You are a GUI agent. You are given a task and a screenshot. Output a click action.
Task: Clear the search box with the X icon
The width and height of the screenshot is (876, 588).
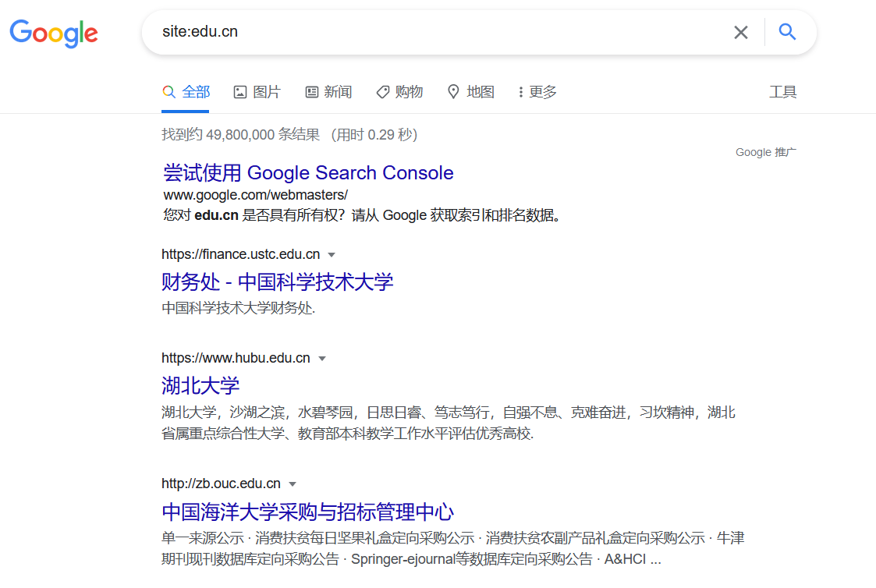point(741,33)
